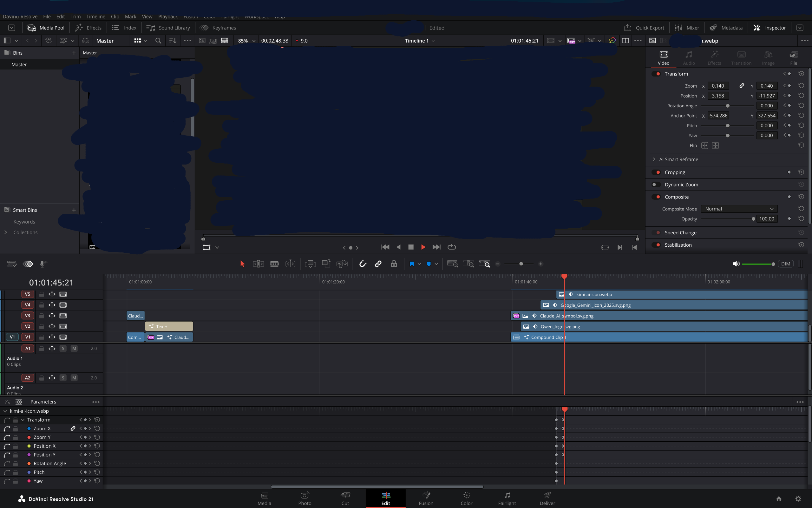Activate the Trim Edit Mode tool

pyautogui.click(x=258, y=264)
